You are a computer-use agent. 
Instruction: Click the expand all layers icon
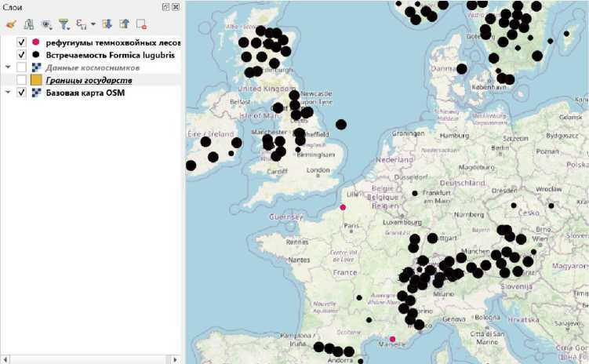tap(107, 24)
